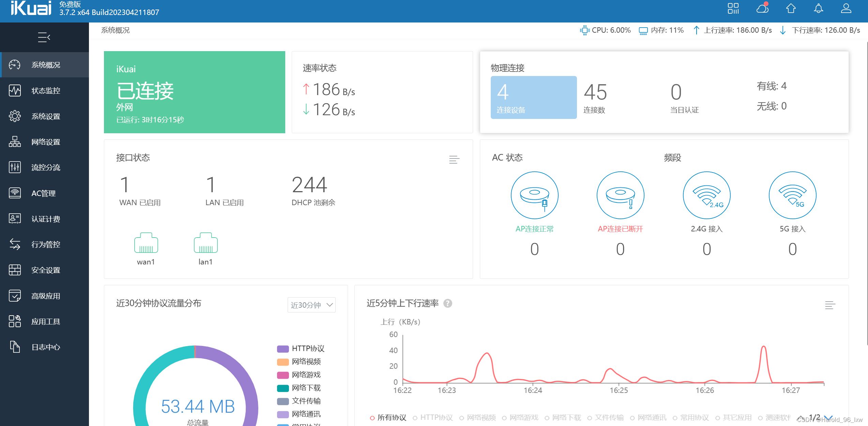The height and width of the screenshot is (426, 868).
Task: Click the 无线: 0 wireless count
Action: (x=772, y=106)
